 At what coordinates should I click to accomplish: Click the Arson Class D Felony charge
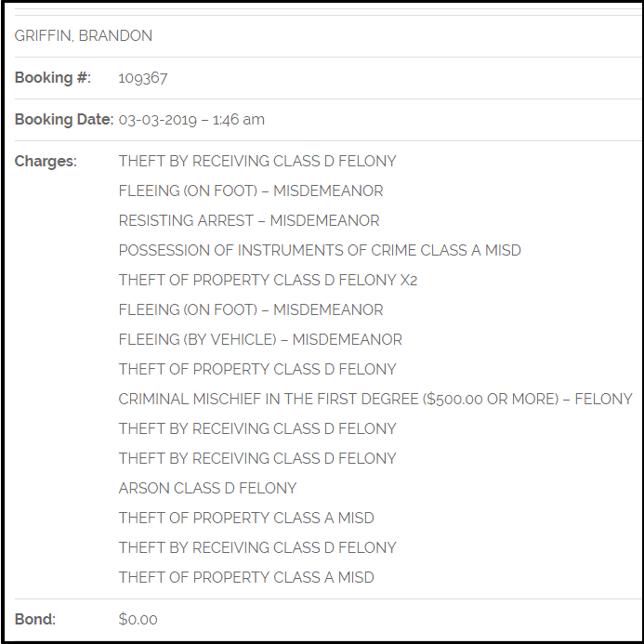click(207, 489)
